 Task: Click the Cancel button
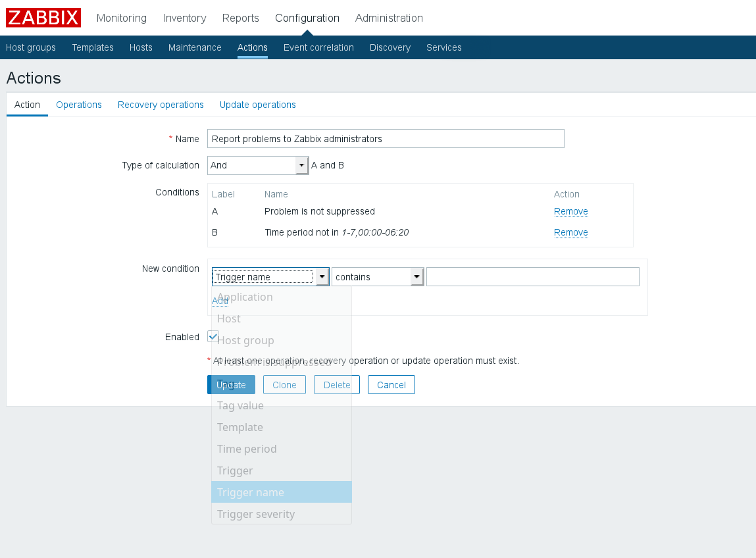click(x=391, y=385)
